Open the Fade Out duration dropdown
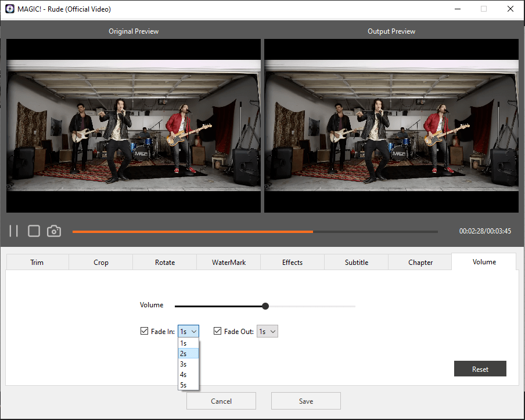The width and height of the screenshot is (525, 420). [x=267, y=331]
